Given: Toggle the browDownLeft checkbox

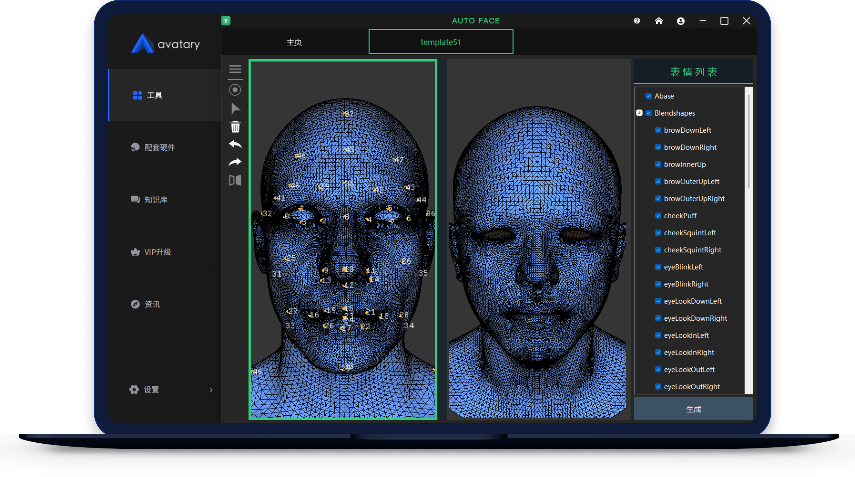Looking at the screenshot, I should [x=658, y=130].
